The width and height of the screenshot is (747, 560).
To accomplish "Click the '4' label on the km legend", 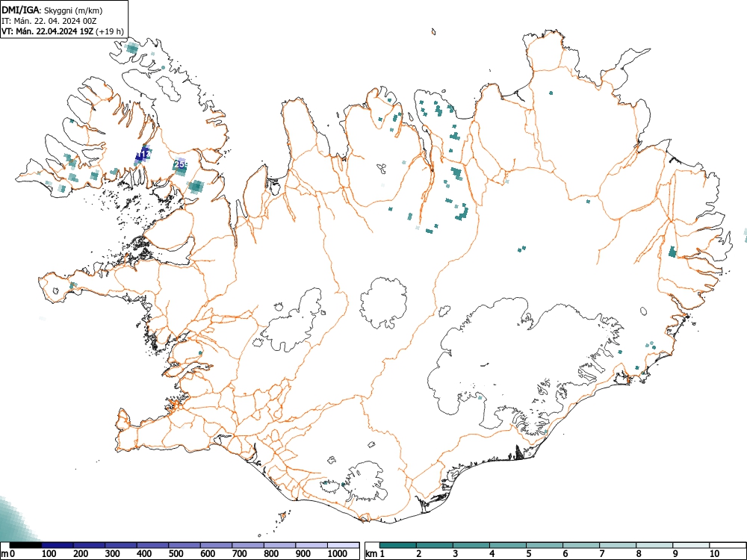I will click(492, 554).
